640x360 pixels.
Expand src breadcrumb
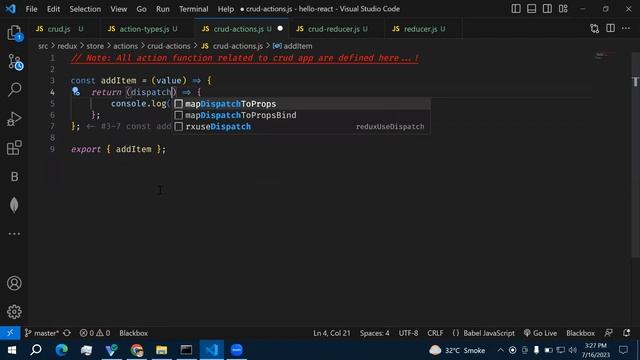(x=43, y=46)
